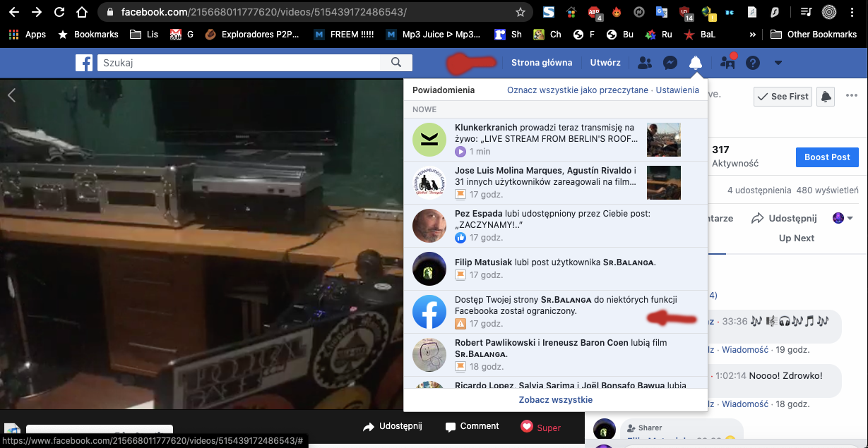The image size is (868, 448).
Task: Click the Facebook logo in the header
Action: point(84,63)
